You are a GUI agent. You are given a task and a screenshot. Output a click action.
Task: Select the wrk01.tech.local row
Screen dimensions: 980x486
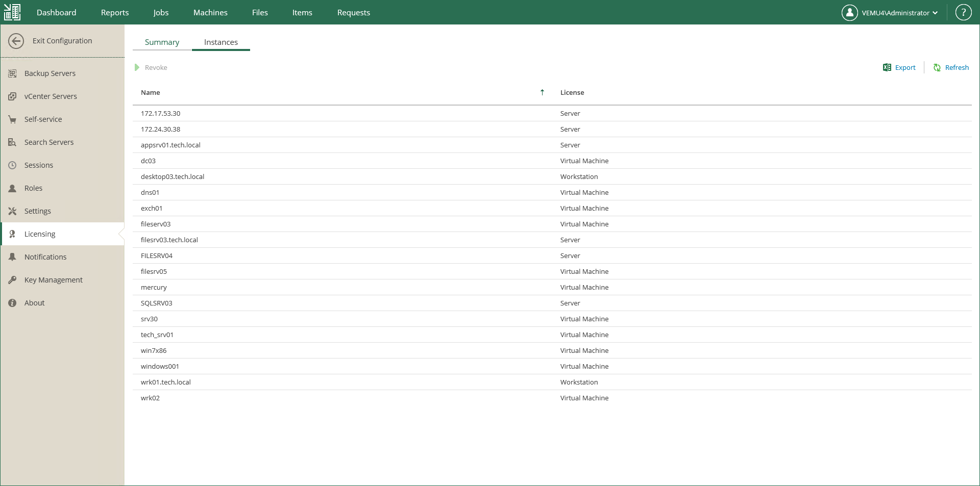click(552, 382)
